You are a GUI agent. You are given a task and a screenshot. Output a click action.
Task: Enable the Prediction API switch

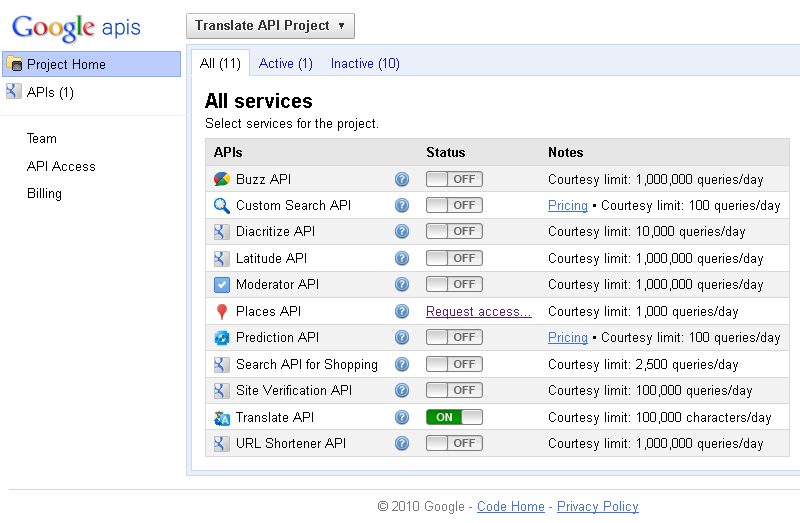point(454,337)
